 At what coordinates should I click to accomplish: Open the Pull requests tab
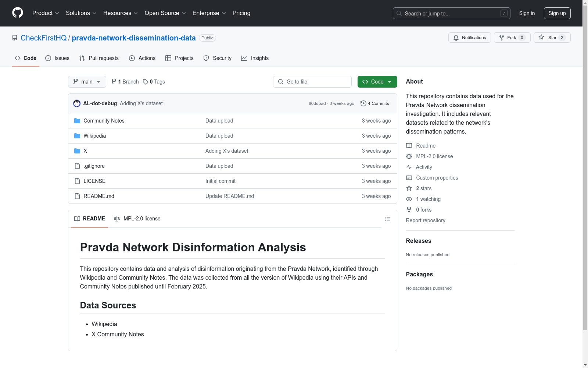click(x=99, y=58)
